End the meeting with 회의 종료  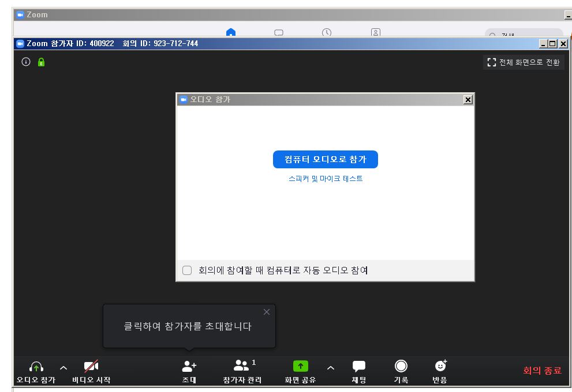542,371
